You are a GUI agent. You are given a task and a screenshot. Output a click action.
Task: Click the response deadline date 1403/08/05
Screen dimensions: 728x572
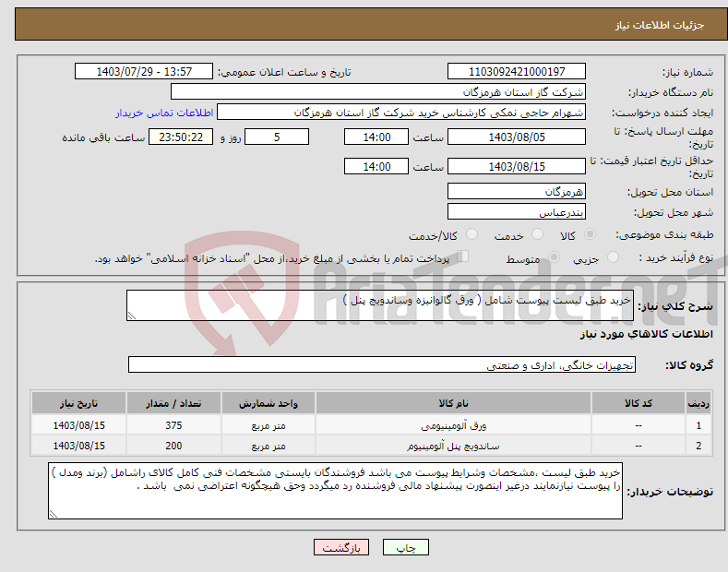517,137
